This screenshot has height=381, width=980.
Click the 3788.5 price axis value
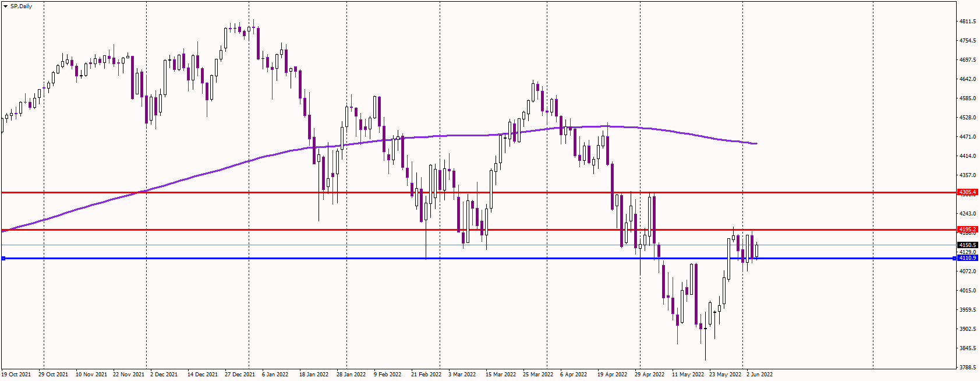(968, 368)
